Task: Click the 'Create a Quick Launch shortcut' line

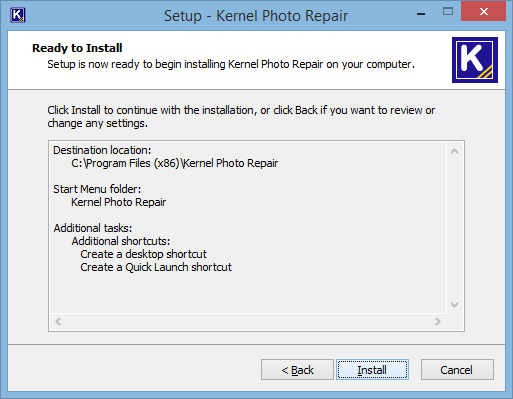Action: (x=156, y=267)
